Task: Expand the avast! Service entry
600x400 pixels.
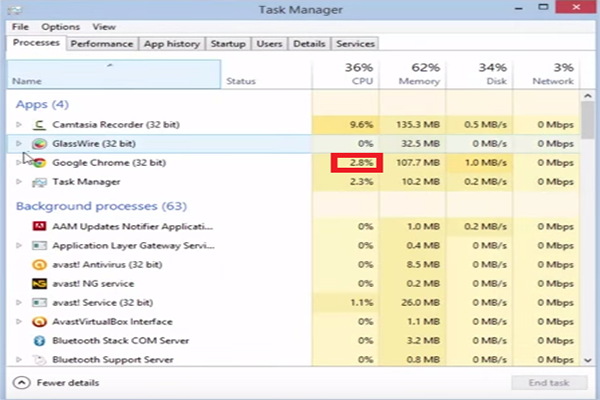Action: 18,303
